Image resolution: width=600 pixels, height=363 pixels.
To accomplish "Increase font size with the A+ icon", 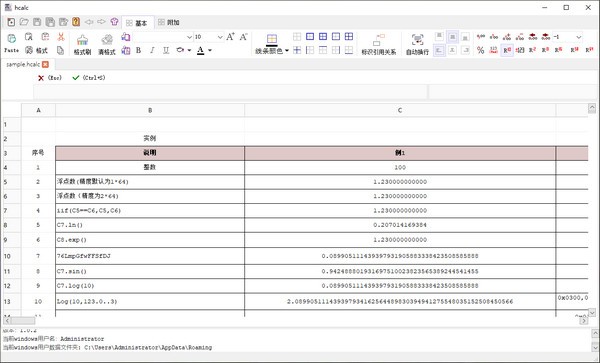I will click(230, 37).
